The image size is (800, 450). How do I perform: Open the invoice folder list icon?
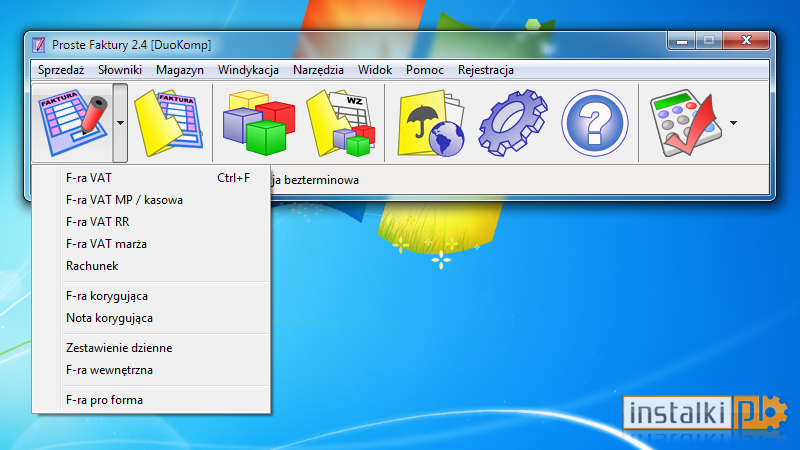pos(168,122)
